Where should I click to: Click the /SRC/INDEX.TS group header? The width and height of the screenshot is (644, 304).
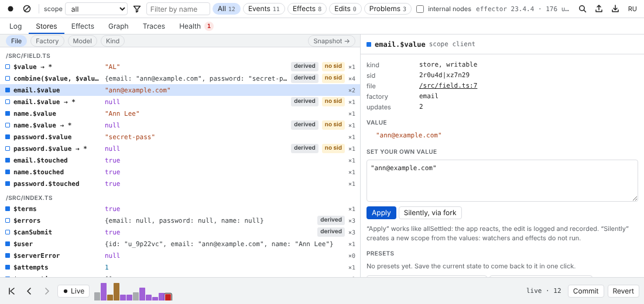29,198
